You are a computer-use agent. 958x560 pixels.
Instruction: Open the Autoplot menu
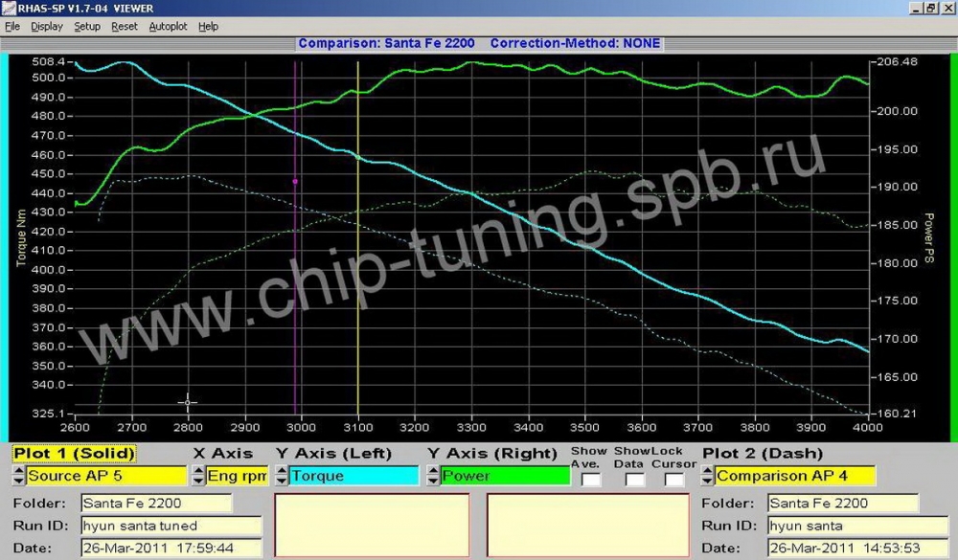point(169,27)
